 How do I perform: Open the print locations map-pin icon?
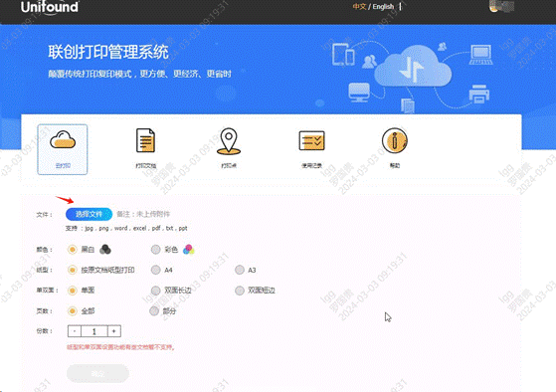[229, 141]
